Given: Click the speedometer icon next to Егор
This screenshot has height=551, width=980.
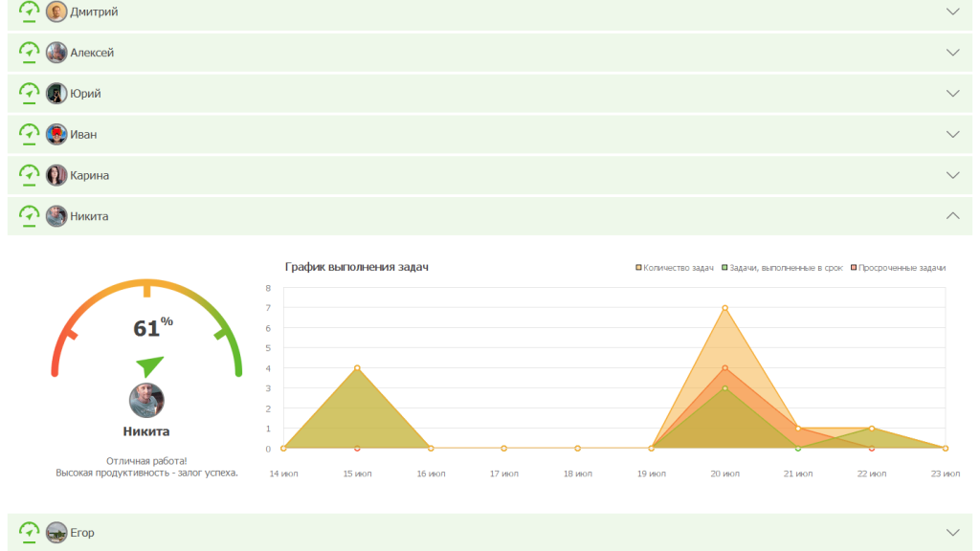Looking at the screenshot, I should pyautogui.click(x=29, y=532).
